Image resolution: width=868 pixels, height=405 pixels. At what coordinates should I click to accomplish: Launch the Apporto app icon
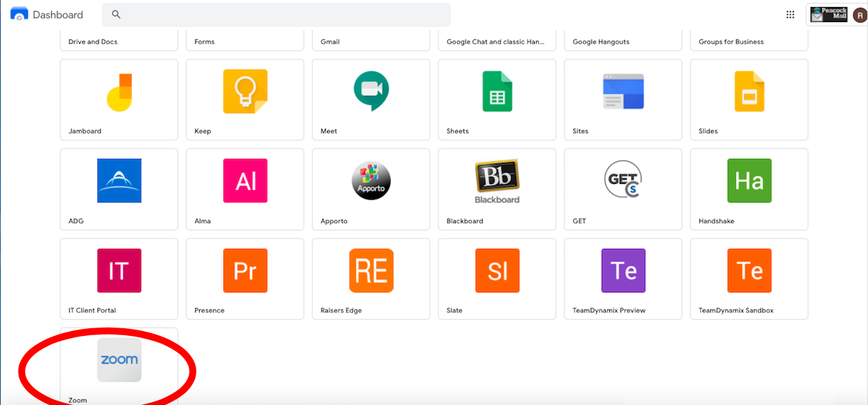[x=371, y=181]
